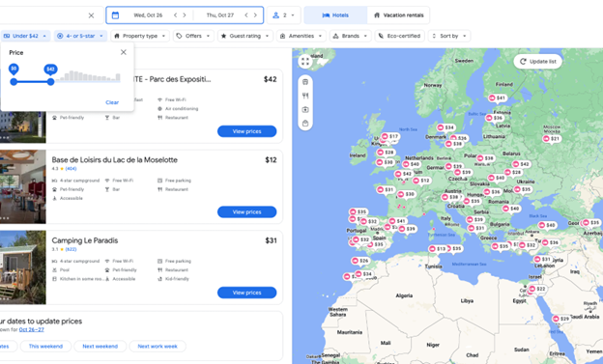Advance check-out date to next day
603x364 pixels.
pyautogui.click(x=255, y=15)
